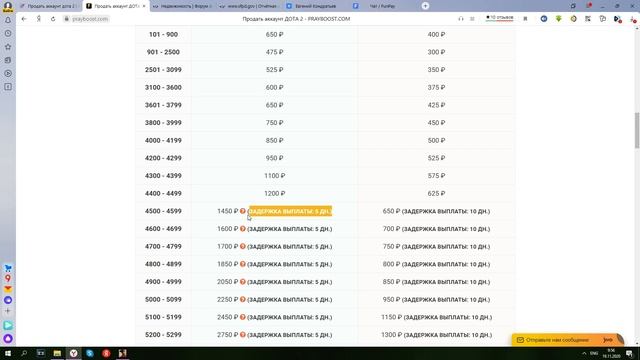Click the '2050 ₽' price cell
The height and width of the screenshot is (360, 640).
pos(228,282)
